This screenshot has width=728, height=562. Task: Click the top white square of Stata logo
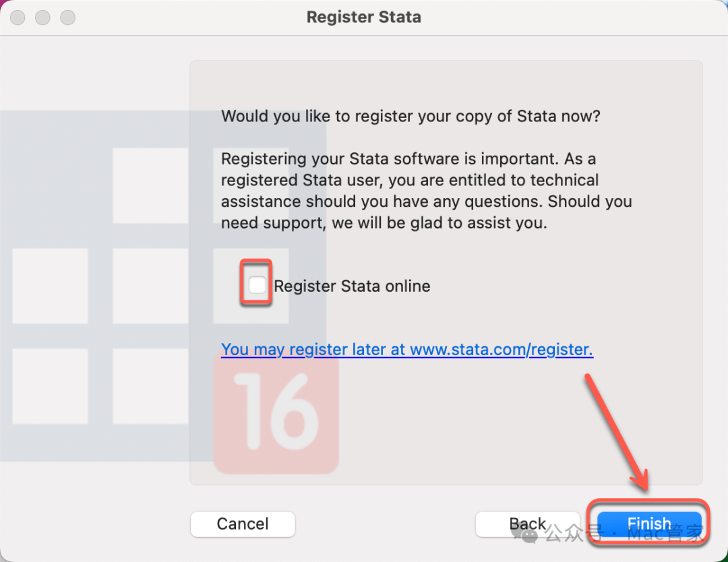pos(150,185)
